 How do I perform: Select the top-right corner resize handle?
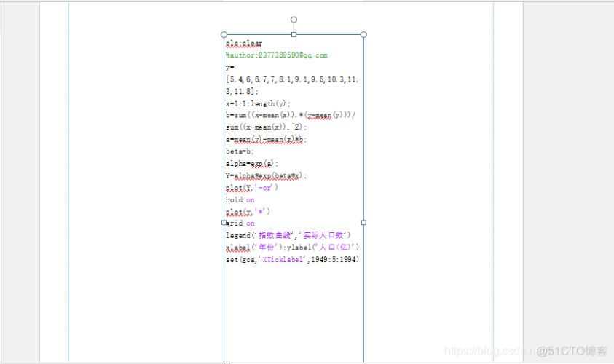pos(363,34)
